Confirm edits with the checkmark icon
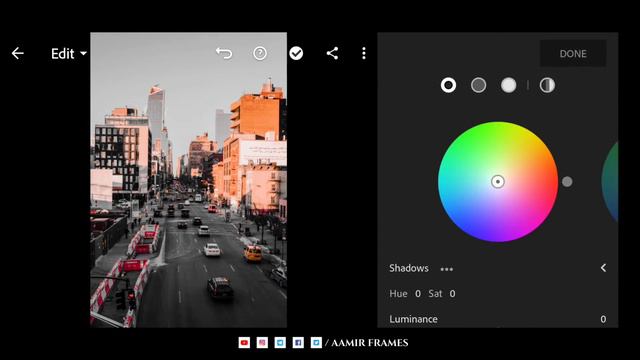 [296, 53]
